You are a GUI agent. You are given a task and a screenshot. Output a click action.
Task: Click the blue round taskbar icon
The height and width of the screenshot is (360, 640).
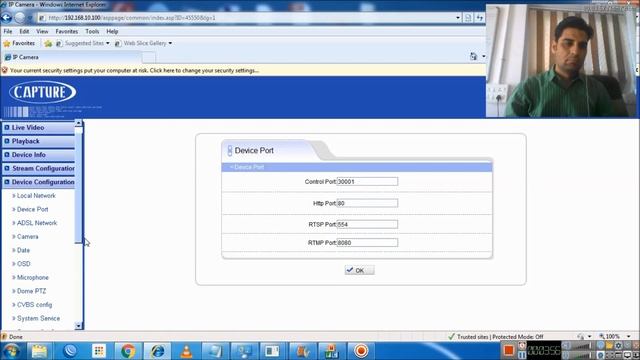pos(70,351)
